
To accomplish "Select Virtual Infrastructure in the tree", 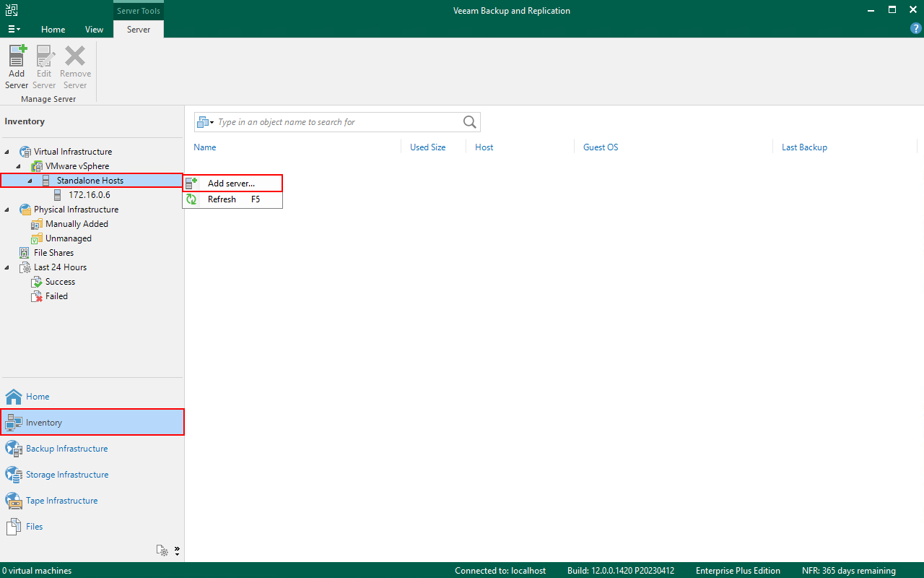I will pos(72,152).
